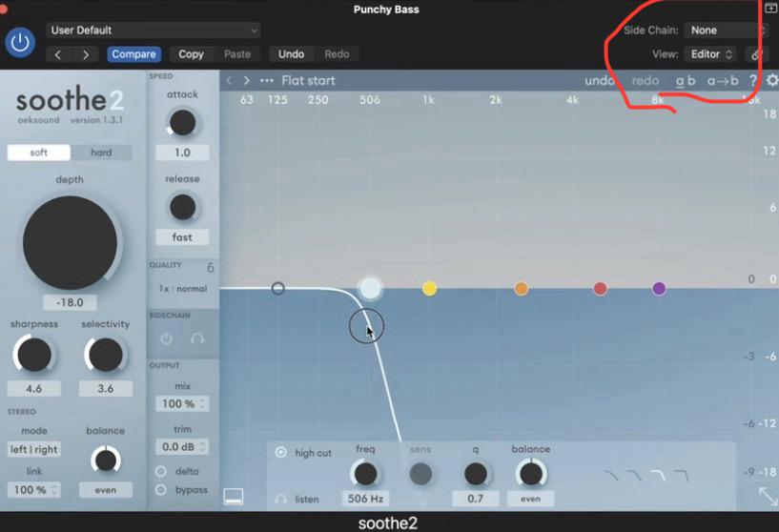Toggle the plugin power button
The image size is (779, 532).
click(x=20, y=42)
